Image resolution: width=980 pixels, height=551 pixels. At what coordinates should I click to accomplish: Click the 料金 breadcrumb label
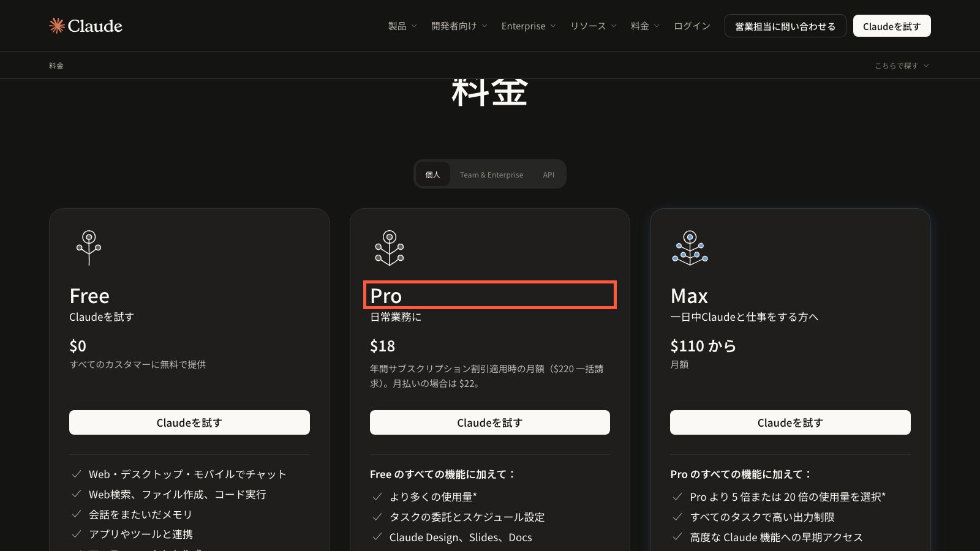tap(56, 66)
